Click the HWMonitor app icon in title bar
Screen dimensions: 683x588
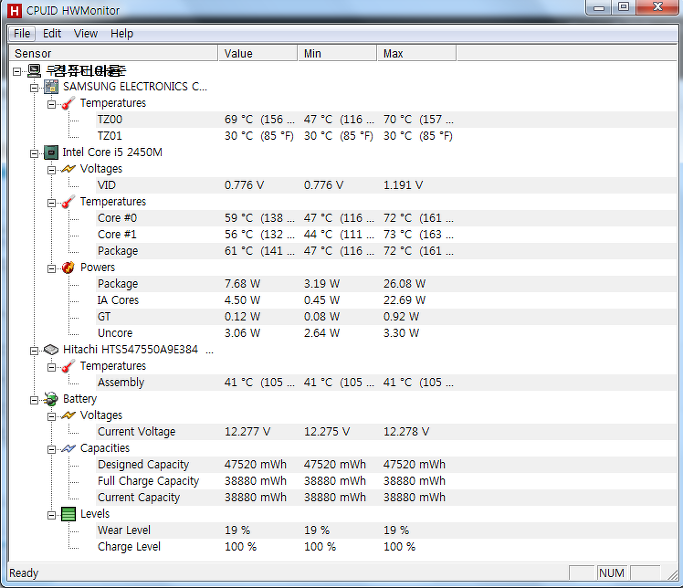[14, 10]
